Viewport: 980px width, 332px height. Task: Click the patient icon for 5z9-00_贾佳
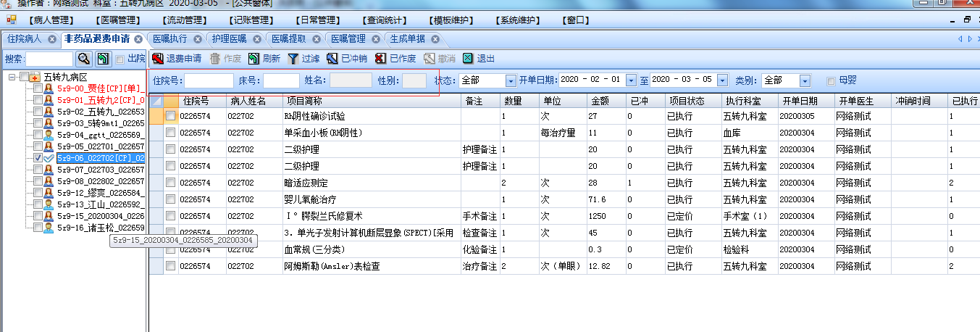point(49,88)
